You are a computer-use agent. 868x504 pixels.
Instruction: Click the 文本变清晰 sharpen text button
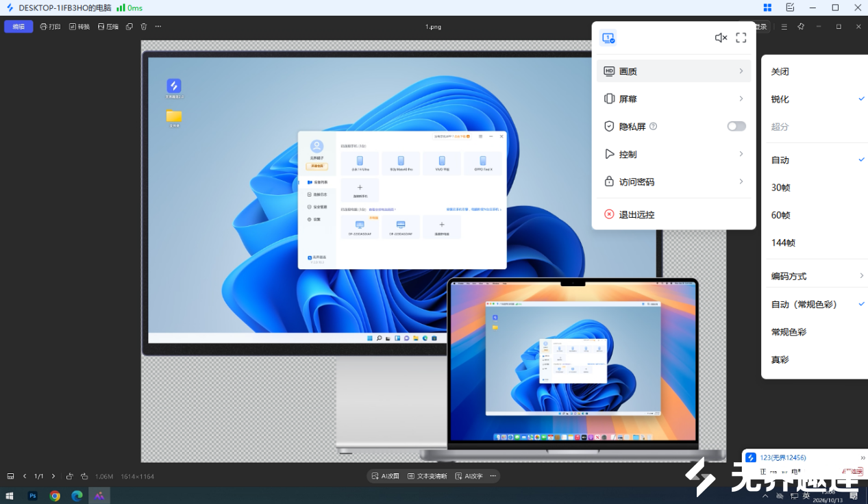pos(427,476)
